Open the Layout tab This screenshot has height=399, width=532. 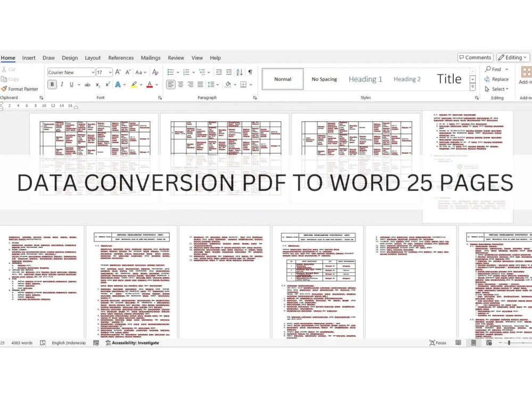point(93,57)
